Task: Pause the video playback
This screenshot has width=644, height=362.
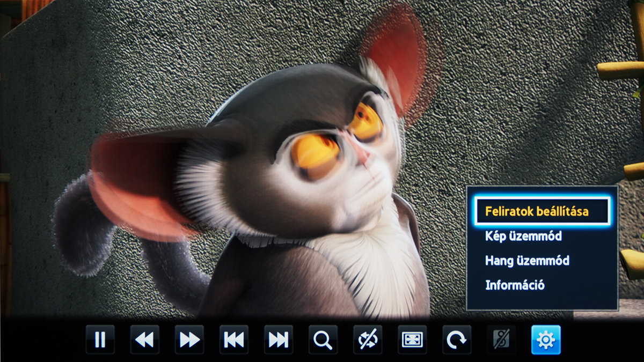Action: pyautogui.click(x=100, y=339)
